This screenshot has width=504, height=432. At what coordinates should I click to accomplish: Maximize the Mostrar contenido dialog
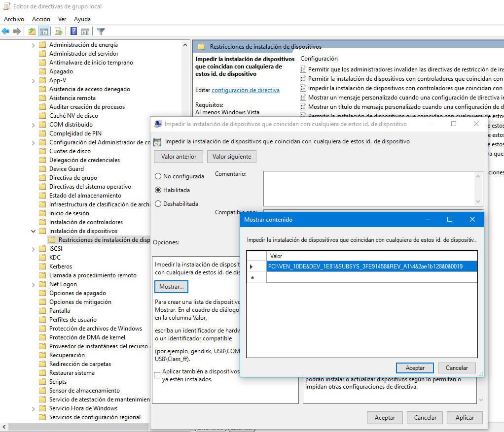[450, 219]
